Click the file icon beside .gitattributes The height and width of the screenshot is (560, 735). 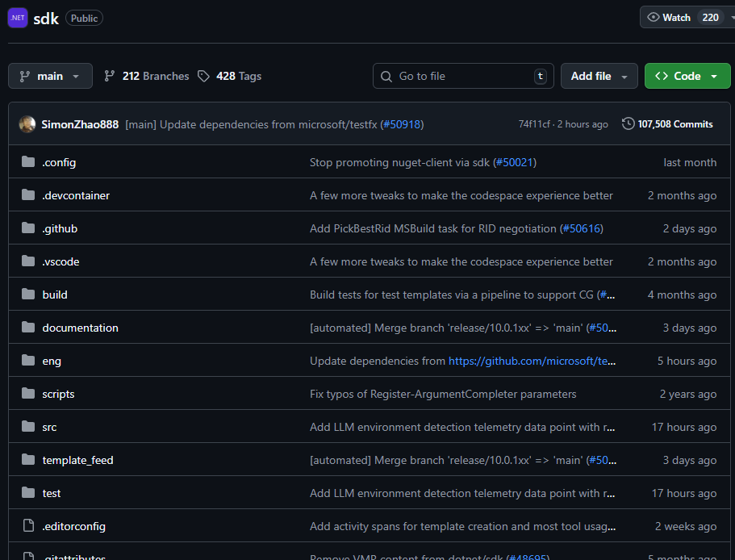point(27,555)
